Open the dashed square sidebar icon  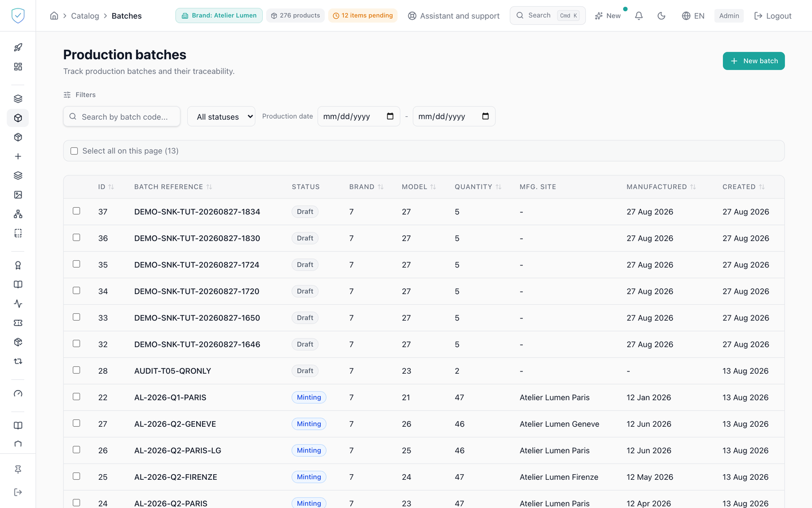(18, 233)
